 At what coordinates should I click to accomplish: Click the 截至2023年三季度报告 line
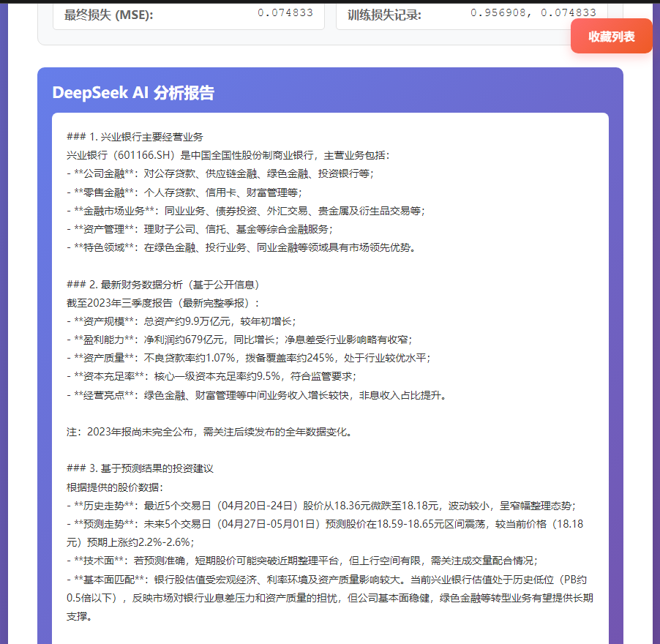tap(163, 303)
